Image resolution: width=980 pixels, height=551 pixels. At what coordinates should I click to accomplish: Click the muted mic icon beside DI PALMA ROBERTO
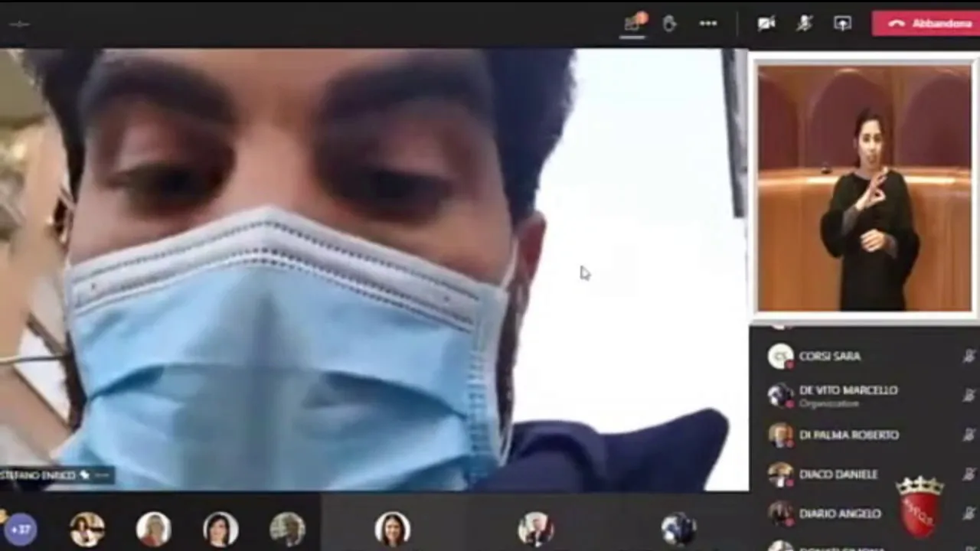point(969,435)
